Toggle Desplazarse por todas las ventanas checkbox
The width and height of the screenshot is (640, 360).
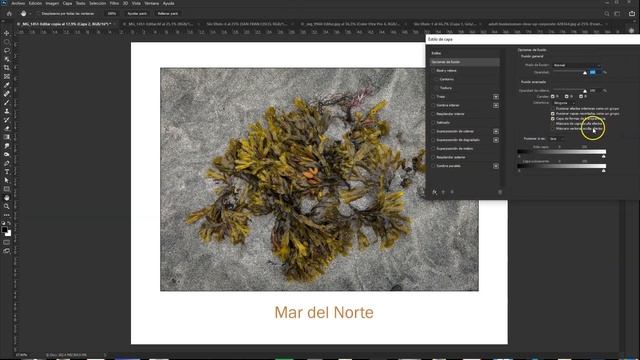[x=38, y=13]
